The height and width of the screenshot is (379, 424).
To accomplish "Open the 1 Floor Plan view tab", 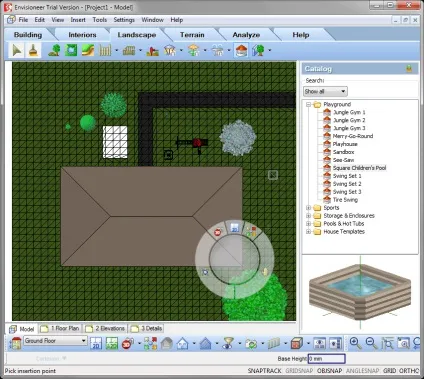I will pos(61,328).
